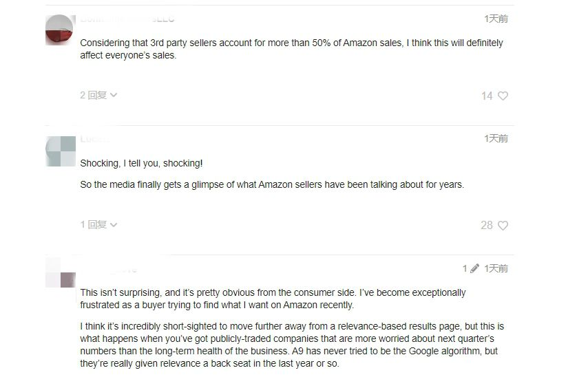588x388 pixels.
Task: Open the first commenter's blurred username
Action: 127,19
